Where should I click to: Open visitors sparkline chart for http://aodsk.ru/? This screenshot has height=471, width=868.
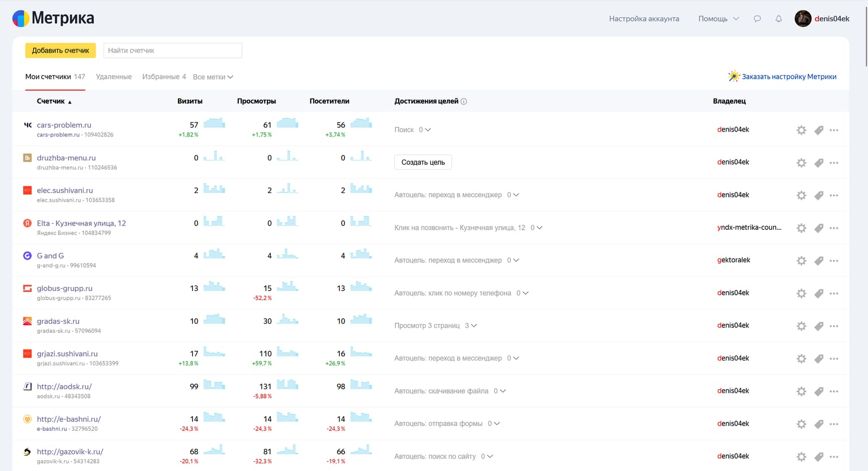coord(361,385)
